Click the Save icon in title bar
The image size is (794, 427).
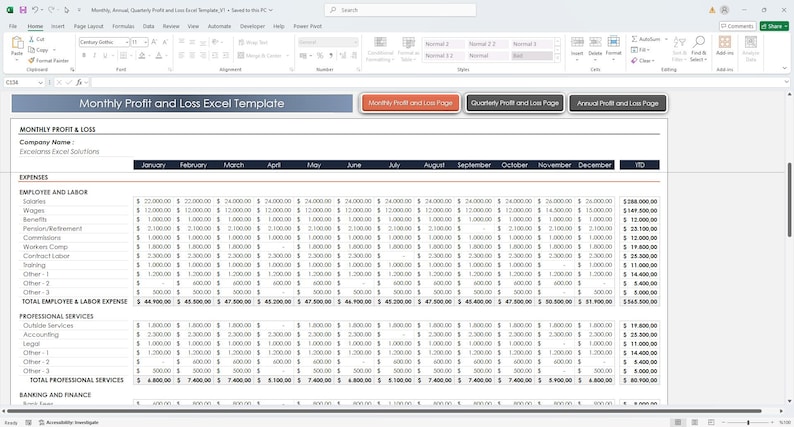point(23,10)
